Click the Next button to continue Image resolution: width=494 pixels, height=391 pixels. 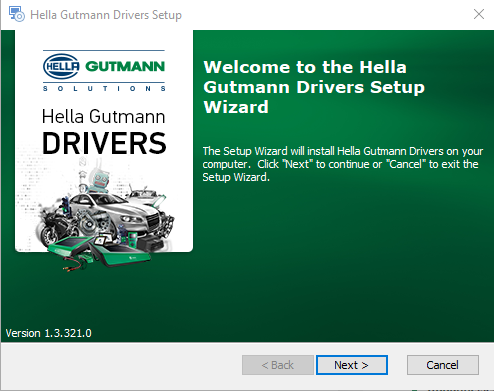(x=352, y=365)
